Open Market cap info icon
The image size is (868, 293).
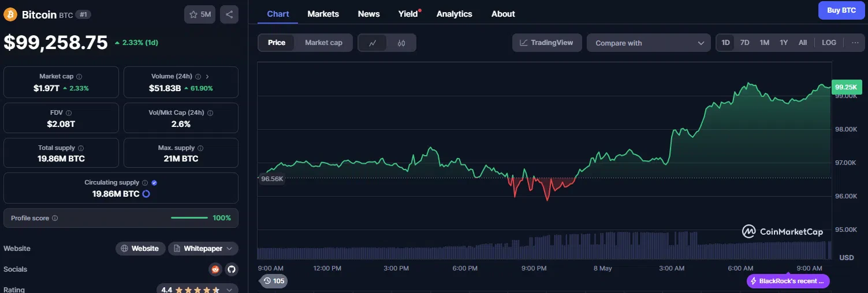79,77
